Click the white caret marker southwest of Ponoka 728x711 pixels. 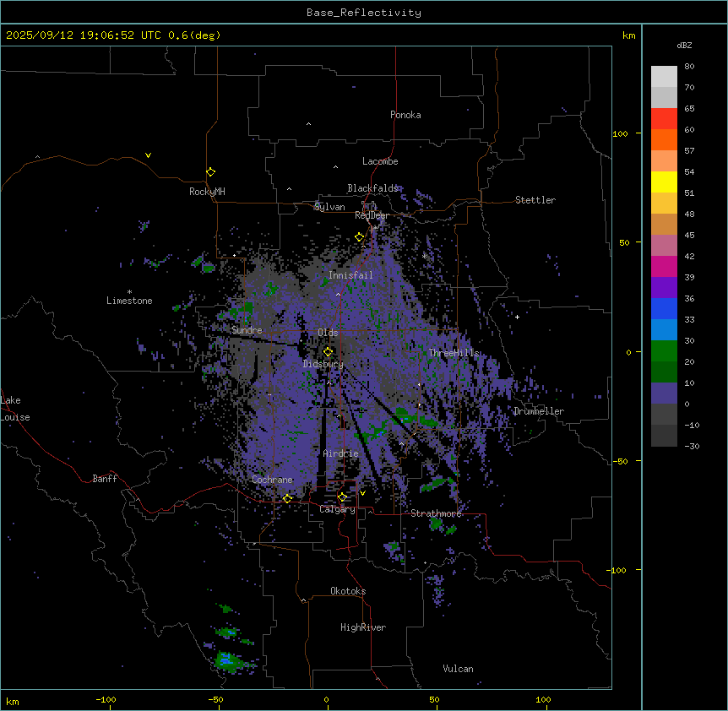[308, 124]
